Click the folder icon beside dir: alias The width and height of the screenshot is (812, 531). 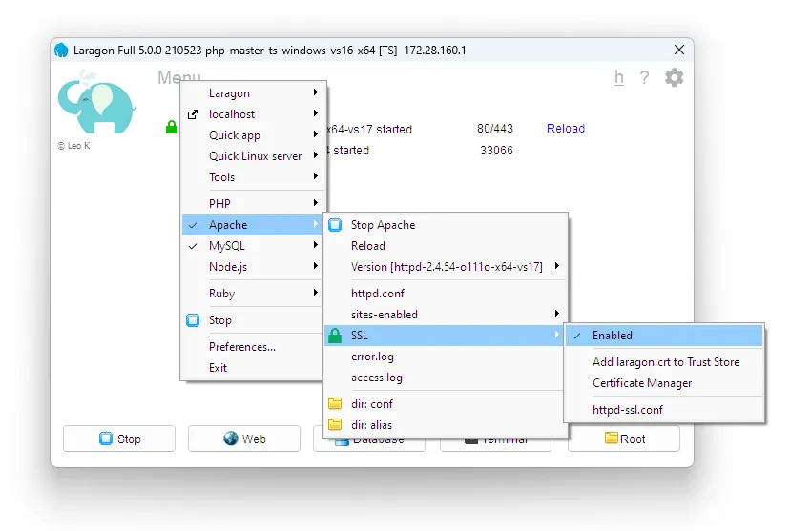[334, 425]
